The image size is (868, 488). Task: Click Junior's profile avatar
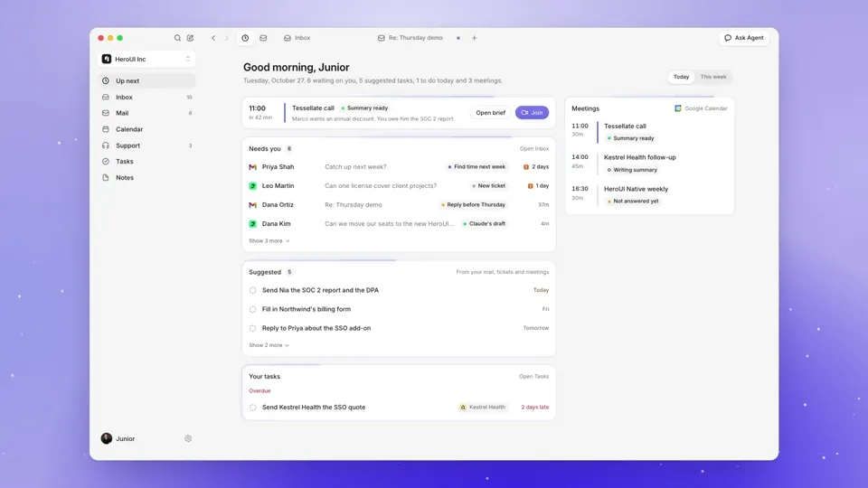pyautogui.click(x=107, y=438)
